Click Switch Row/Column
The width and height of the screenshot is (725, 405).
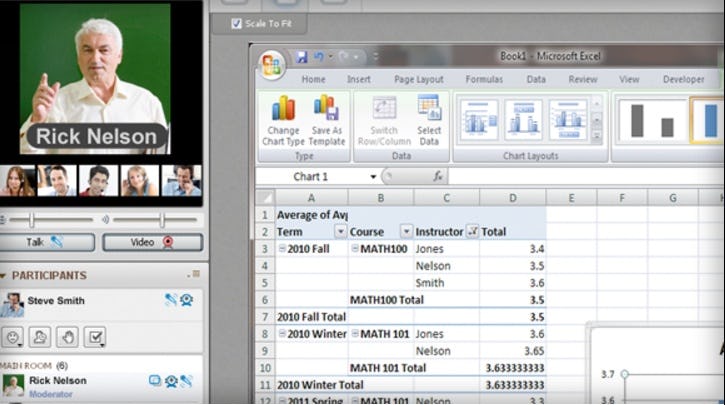(384, 120)
